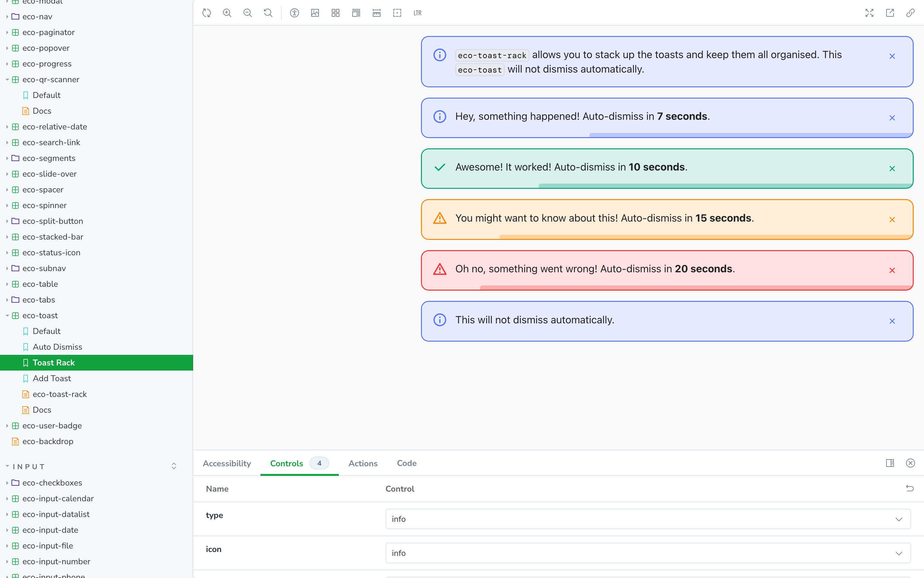Switch to the Accessibility tab

click(x=227, y=463)
